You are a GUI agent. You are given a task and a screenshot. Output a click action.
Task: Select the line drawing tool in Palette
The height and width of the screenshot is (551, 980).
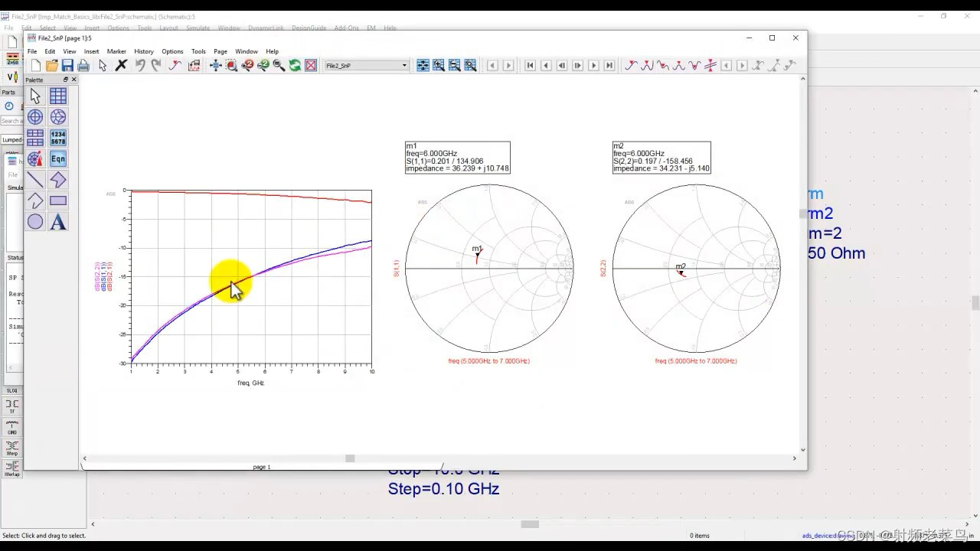35,180
